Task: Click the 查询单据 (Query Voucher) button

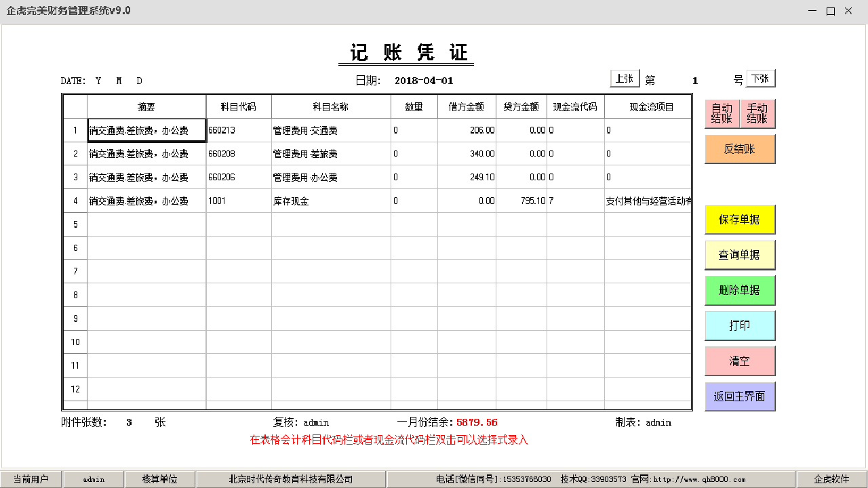Action: pyautogui.click(x=740, y=255)
